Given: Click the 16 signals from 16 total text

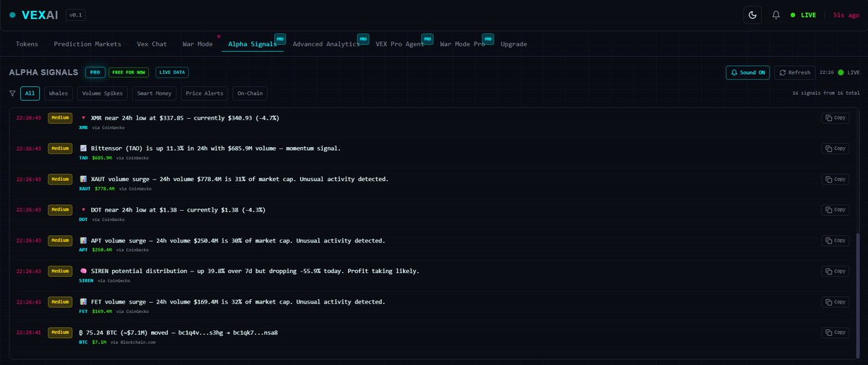Looking at the screenshot, I should click(826, 93).
